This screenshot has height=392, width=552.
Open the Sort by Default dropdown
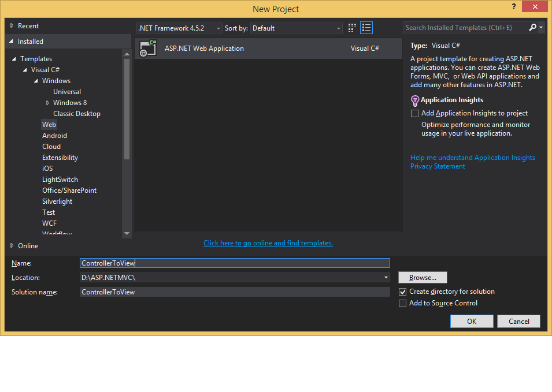(x=296, y=28)
